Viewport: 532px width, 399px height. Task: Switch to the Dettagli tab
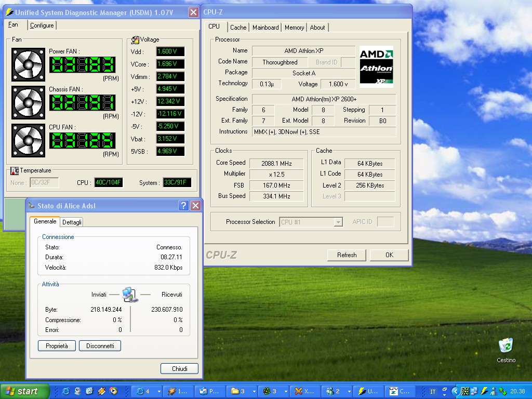pos(72,222)
